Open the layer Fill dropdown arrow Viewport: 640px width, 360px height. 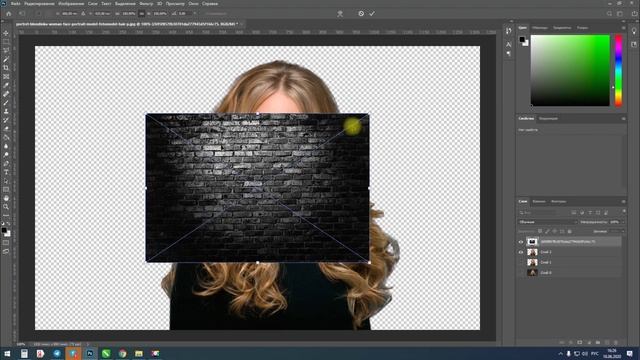[623, 231]
